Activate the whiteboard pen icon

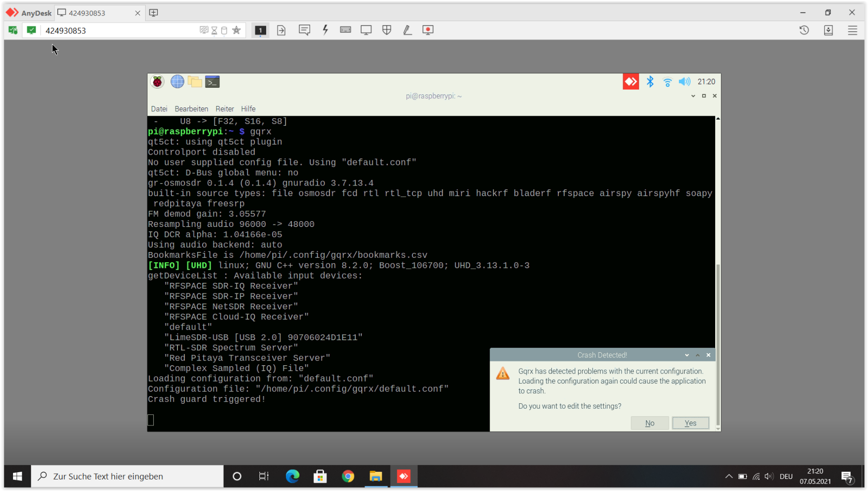(x=407, y=30)
